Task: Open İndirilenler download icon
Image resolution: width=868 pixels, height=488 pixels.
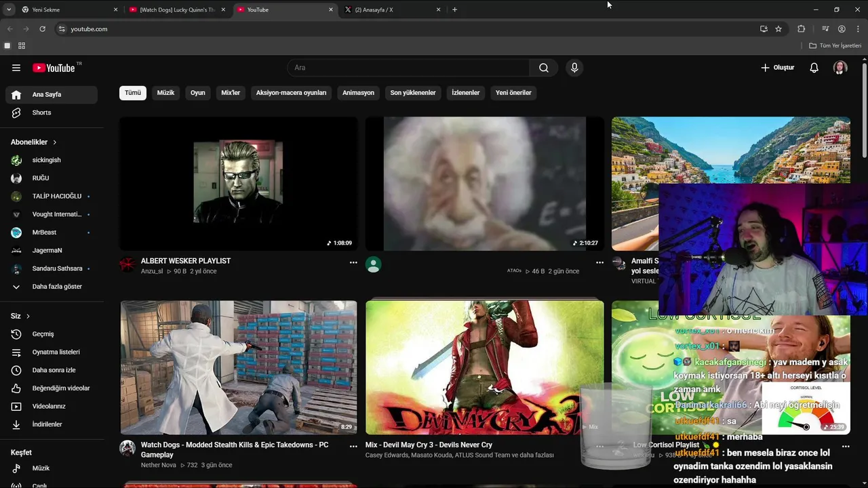Action: click(x=16, y=424)
